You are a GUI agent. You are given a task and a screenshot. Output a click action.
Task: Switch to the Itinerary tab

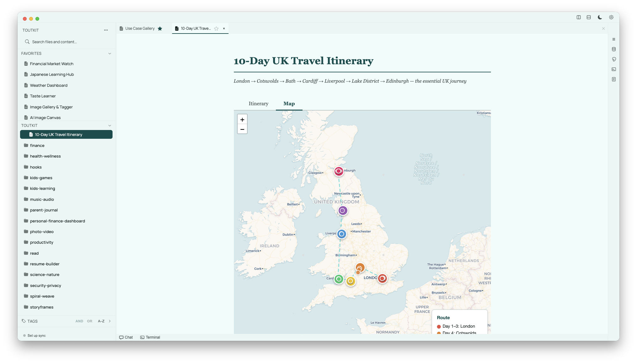(258, 104)
